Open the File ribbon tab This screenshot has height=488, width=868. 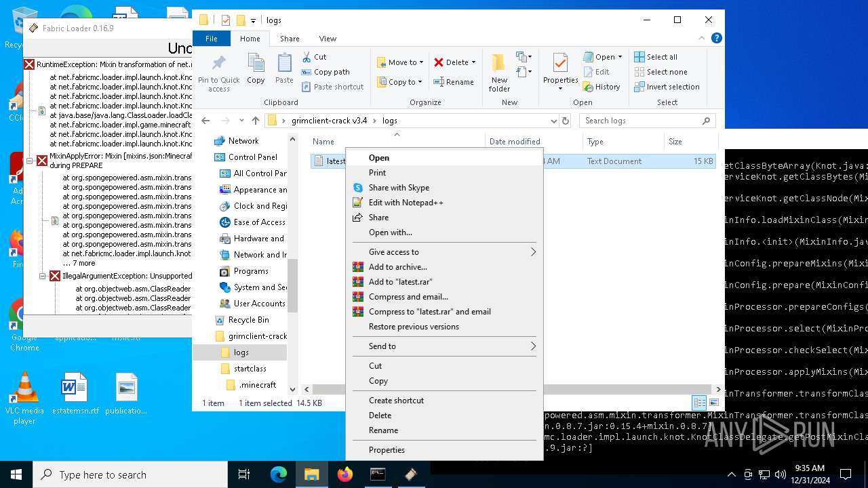(212, 39)
